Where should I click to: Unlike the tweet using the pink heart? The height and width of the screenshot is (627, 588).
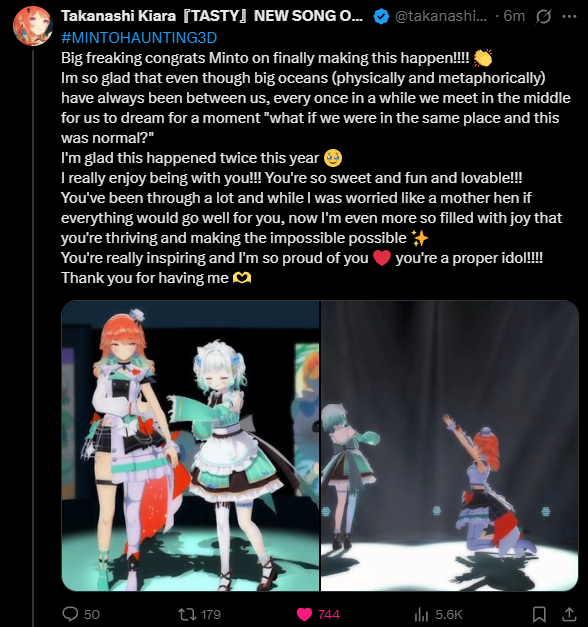pos(304,614)
